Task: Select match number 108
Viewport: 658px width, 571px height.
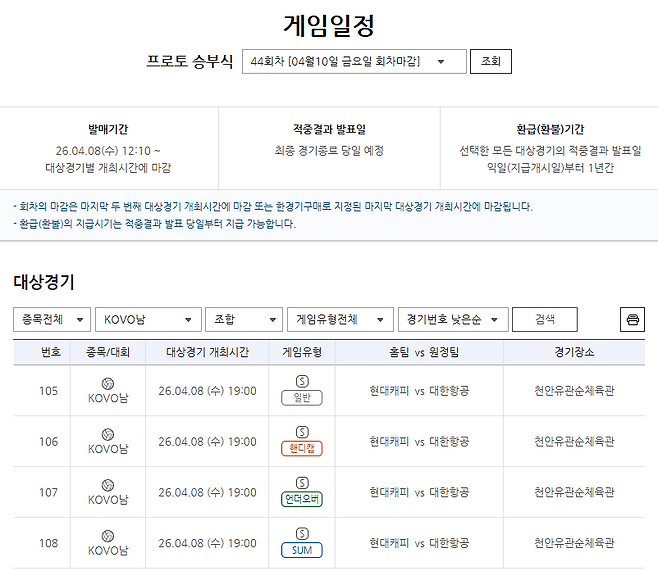Action: pos(49,543)
